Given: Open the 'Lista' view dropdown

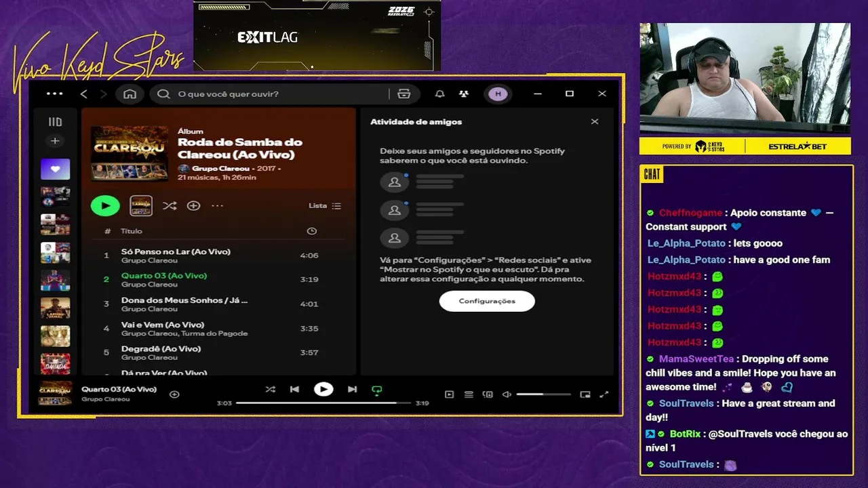Looking at the screenshot, I should click(325, 205).
